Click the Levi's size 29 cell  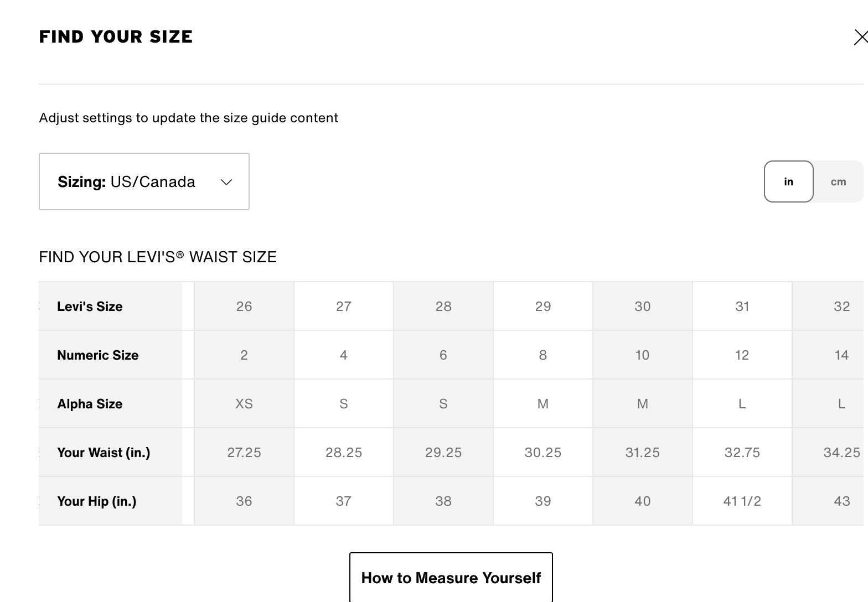pos(543,307)
